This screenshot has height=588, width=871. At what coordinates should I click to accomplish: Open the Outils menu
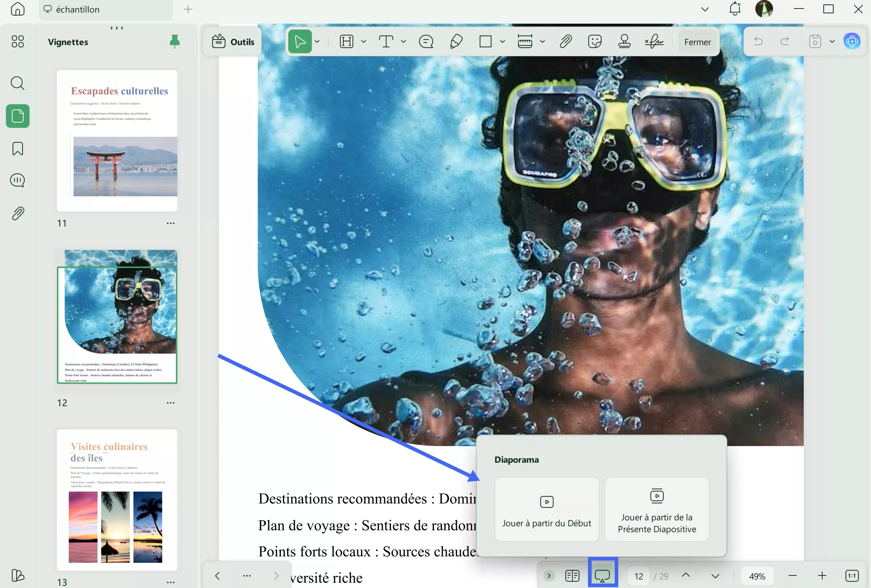coord(233,42)
